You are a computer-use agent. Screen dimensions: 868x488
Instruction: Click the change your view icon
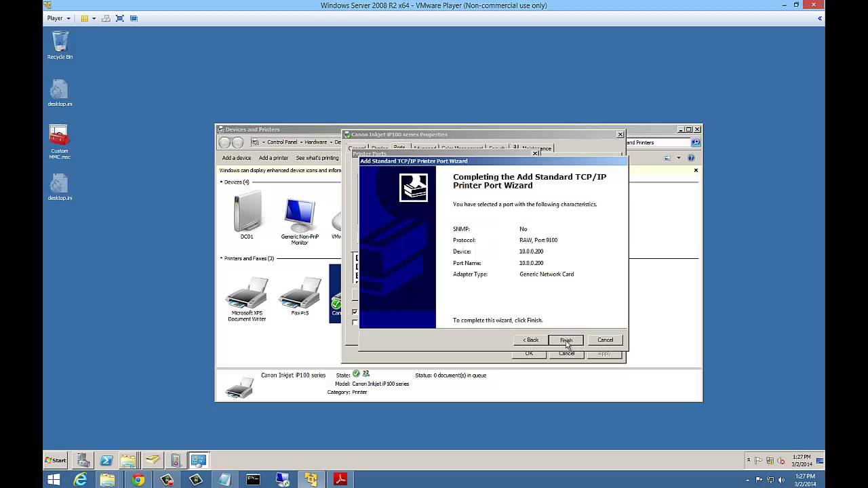pyautogui.click(x=667, y=158)
